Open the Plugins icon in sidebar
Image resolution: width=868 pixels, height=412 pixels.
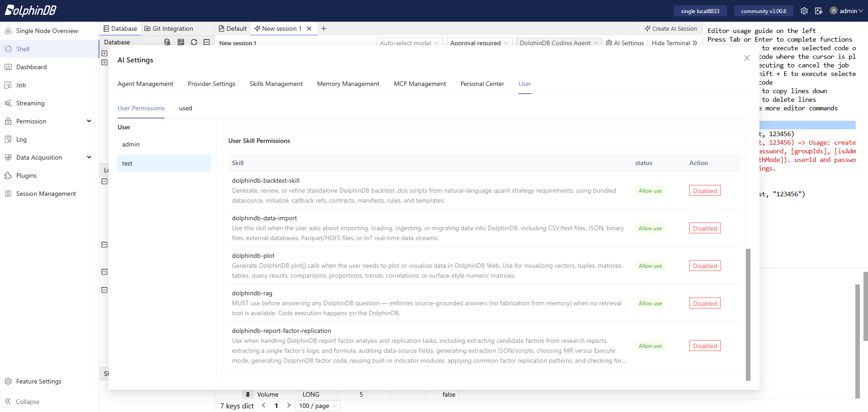[x=8, y=175]
